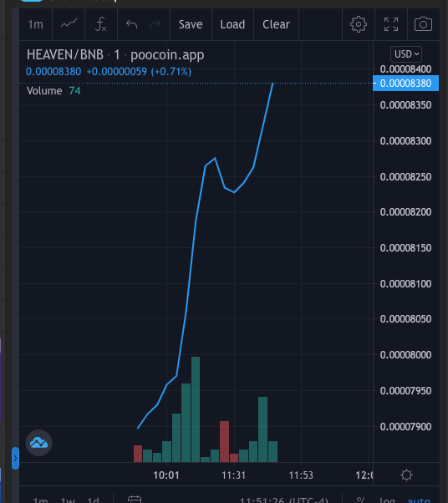
Task: Change the chart style using line icon
Action: tap(69, 24)
